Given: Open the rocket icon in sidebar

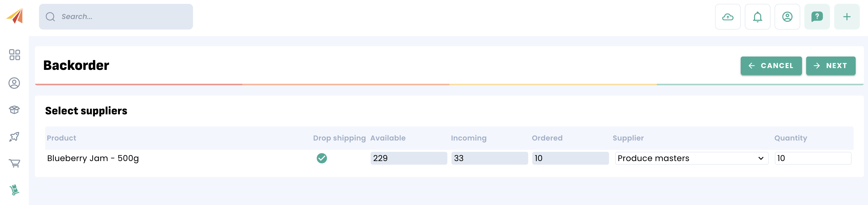Looking at the screenshot, I should pyautogui.click(x=14, y=137).
